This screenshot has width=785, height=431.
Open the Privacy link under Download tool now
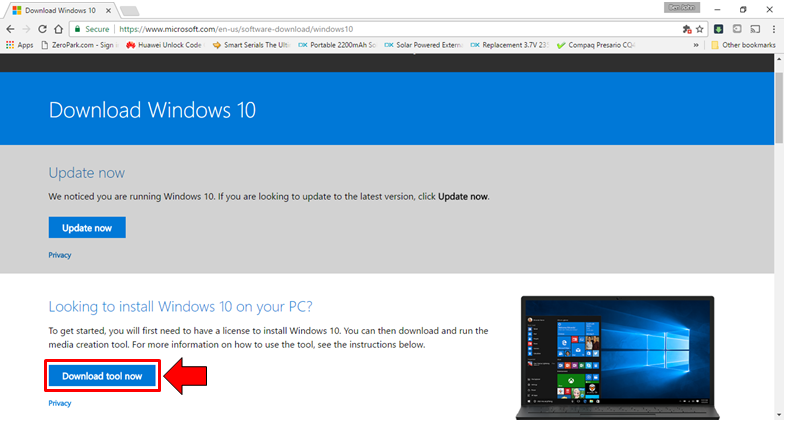pyautogui.click(x=60, y=403)
